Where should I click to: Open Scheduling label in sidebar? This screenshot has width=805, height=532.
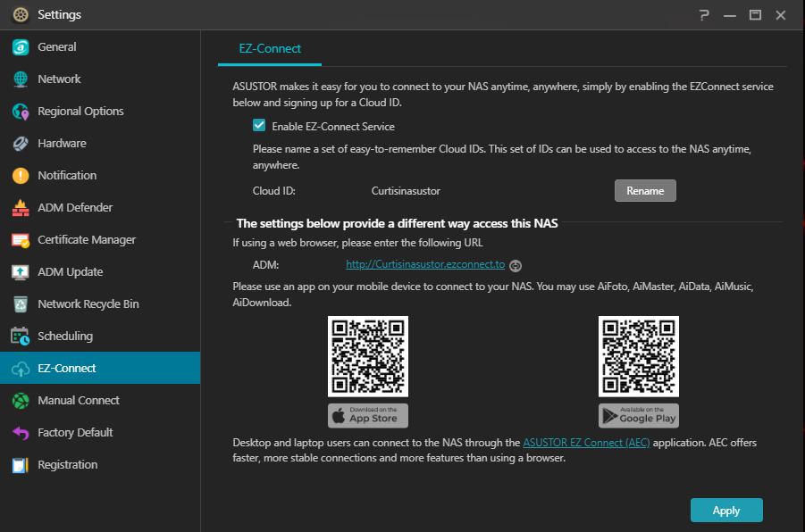point(65,337)
